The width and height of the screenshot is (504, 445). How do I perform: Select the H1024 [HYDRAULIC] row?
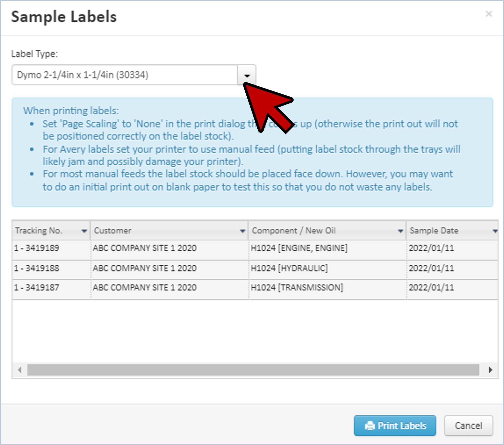(x=289, y=268)
